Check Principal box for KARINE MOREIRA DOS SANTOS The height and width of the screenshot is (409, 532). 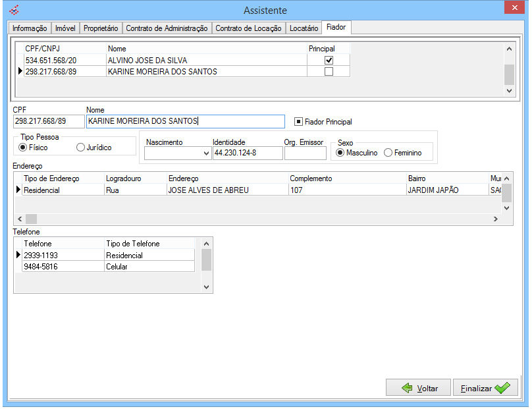329,72
